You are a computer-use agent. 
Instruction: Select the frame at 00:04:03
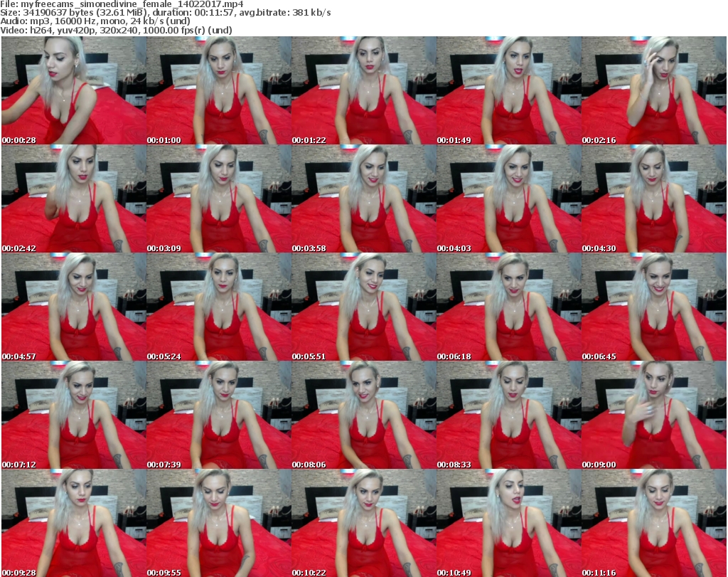tap(509, 198)
